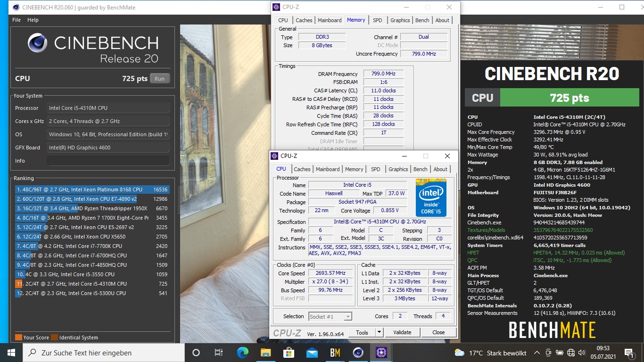Show hidden system tray icons
644x362 pixels.
click(537, 353)
